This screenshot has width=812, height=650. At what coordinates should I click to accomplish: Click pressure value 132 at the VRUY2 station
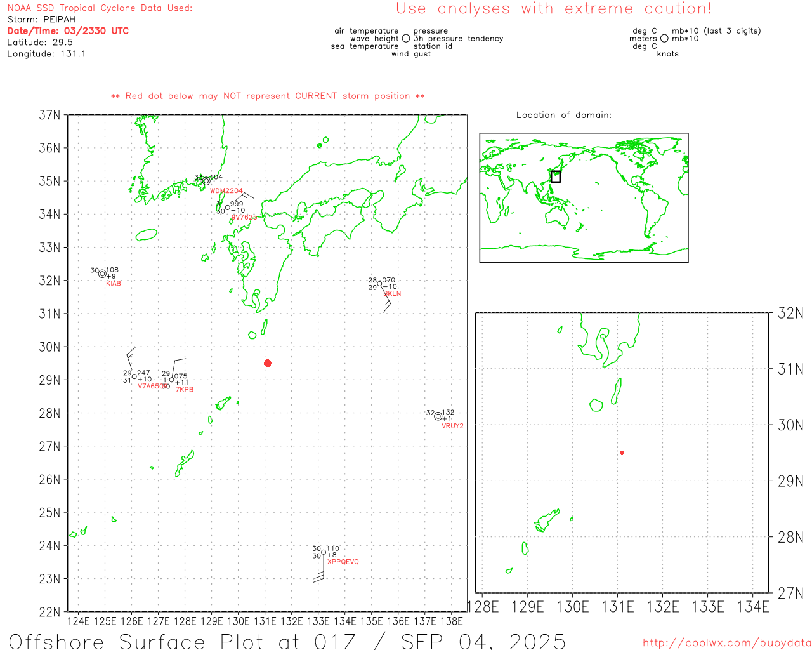coord(448,413)
